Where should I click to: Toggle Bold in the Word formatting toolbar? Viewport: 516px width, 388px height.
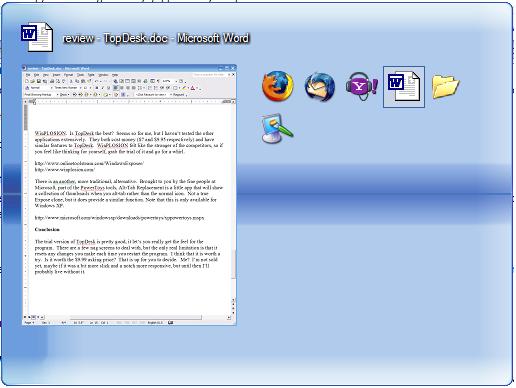point(97,88)
